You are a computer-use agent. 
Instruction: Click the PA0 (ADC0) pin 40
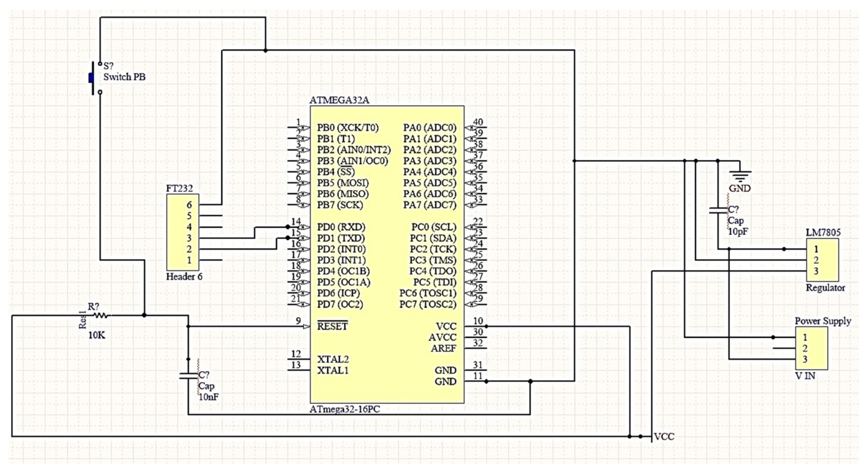476,127
